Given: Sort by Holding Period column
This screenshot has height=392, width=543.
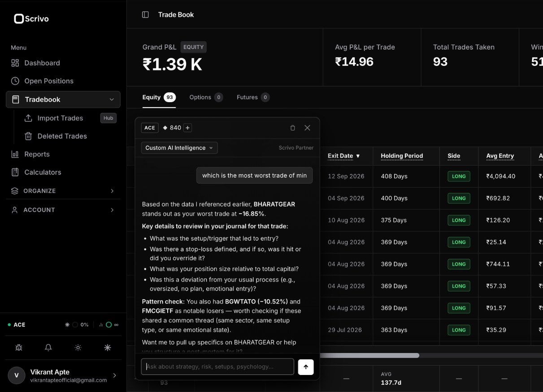Looking at the screenshot, I should tap(402, 156).
